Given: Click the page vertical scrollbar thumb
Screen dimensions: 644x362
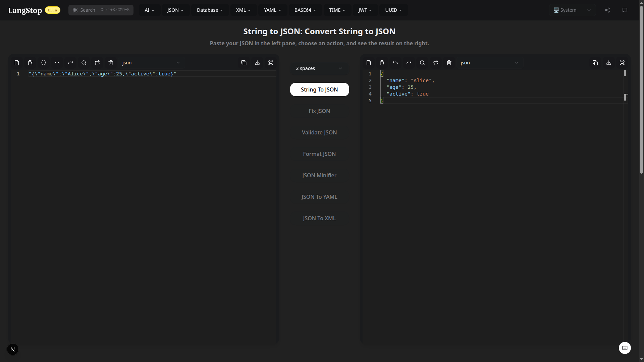Looking at the screenshot, I should 641,90.
